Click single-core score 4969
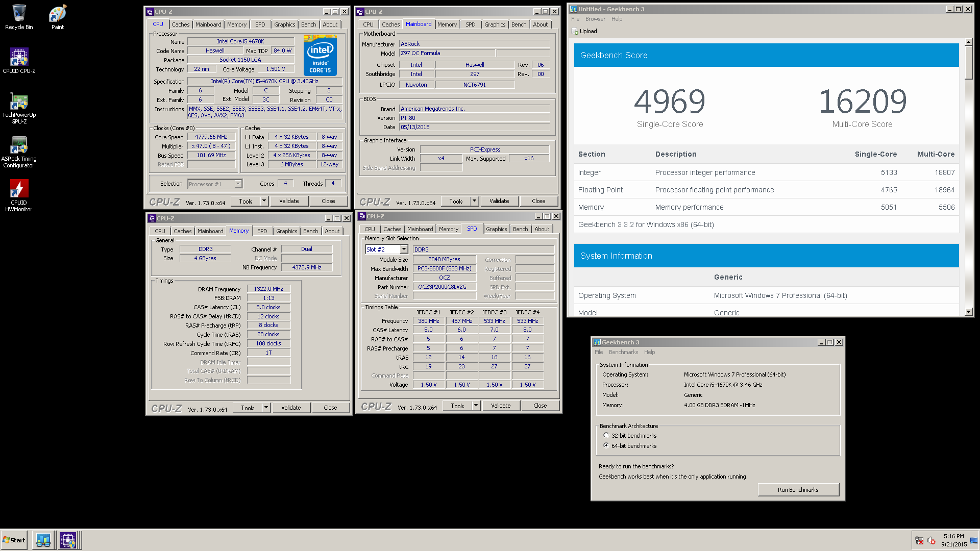This screenshot has height=551, width=980. pyautogui.click(x=670, y=102)
